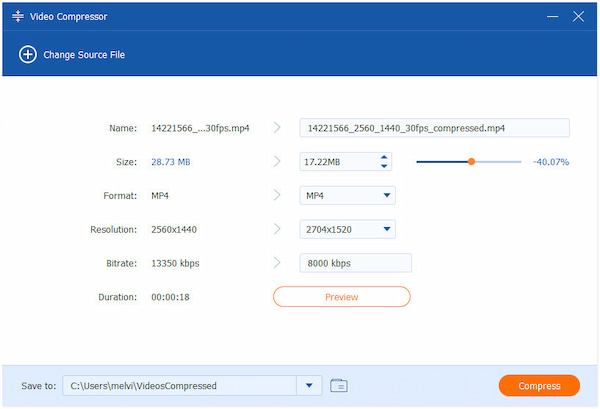The width and height of the screenshot is (600, 409).
Task: Click the Save to path field
Action: pyautogui.click(x=179, y=386)
